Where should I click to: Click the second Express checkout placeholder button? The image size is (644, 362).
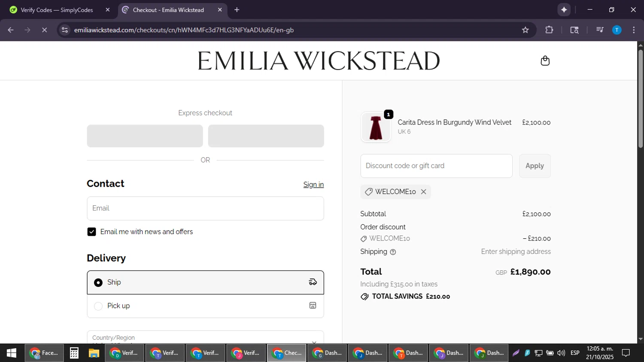pyautogui.click(x=266, y=136)
